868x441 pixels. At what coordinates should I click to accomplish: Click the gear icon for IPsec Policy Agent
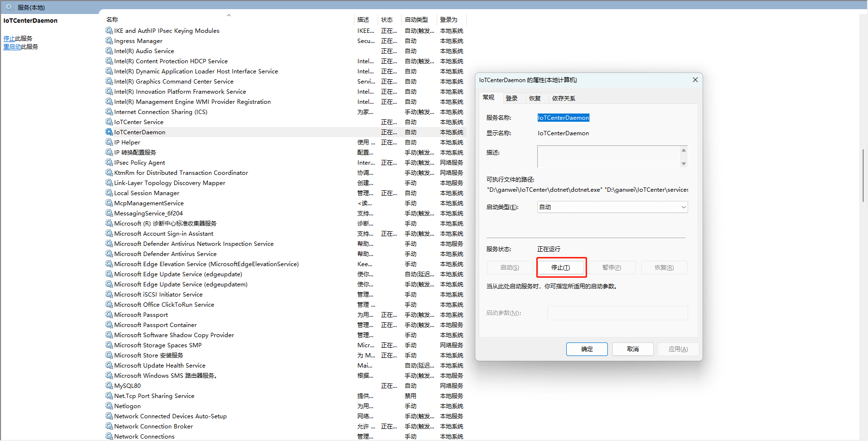click(109, 162)
